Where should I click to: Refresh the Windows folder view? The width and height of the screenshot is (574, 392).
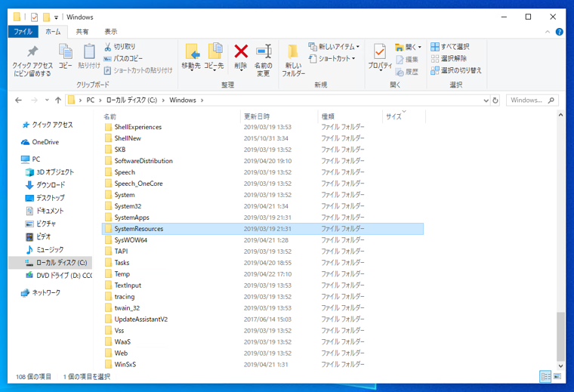pyautogui.click(x=495, y=100)
